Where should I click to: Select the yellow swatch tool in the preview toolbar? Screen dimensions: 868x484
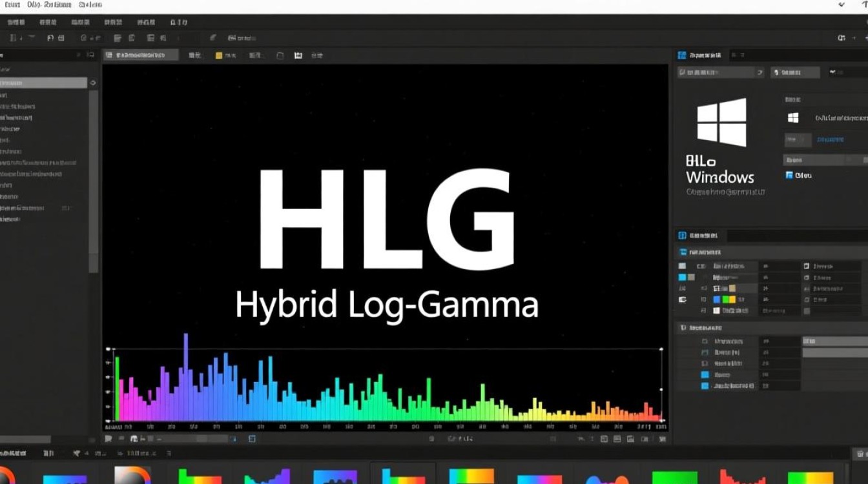click(216, 55)
